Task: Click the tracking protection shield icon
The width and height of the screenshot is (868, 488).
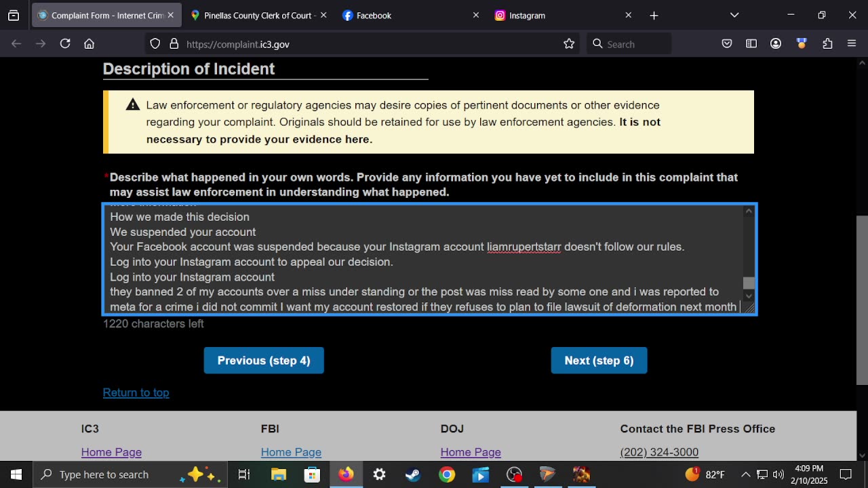Action: (x=155, y=43)
